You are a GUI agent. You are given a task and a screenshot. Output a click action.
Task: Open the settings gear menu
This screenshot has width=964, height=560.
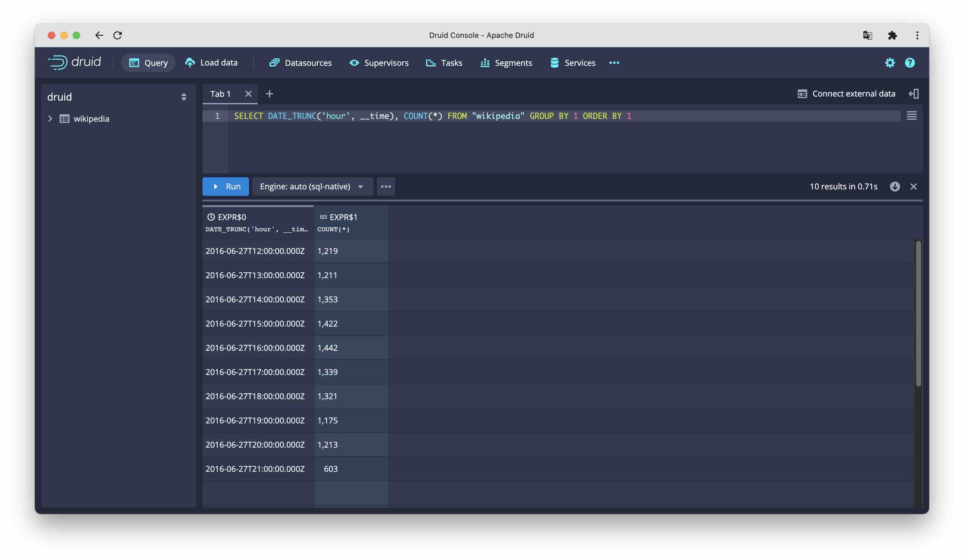coord(891,63)
